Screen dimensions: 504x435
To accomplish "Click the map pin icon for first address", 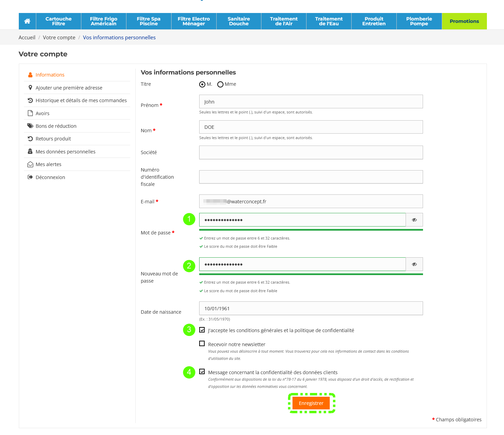I will coord(30,88).
